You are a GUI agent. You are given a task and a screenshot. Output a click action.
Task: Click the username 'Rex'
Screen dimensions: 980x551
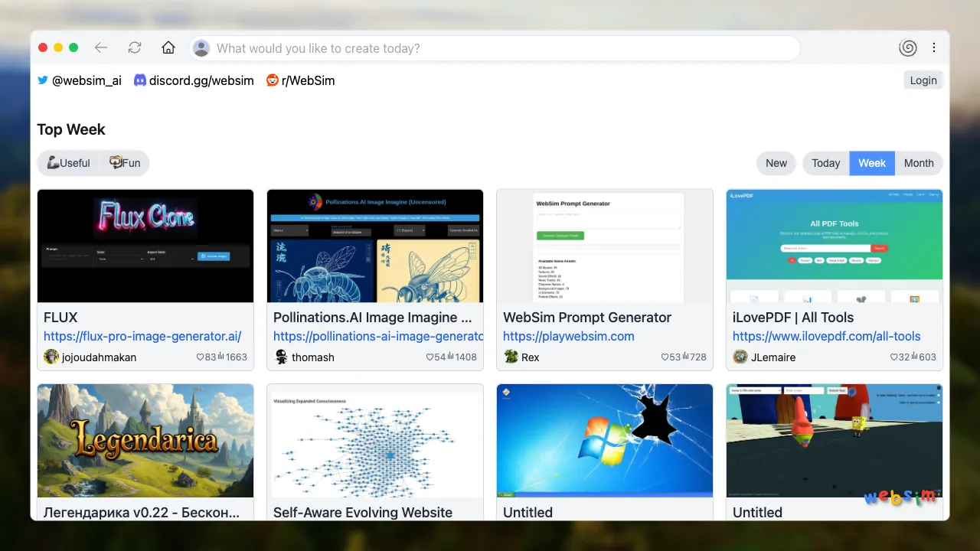pos(531,357)
